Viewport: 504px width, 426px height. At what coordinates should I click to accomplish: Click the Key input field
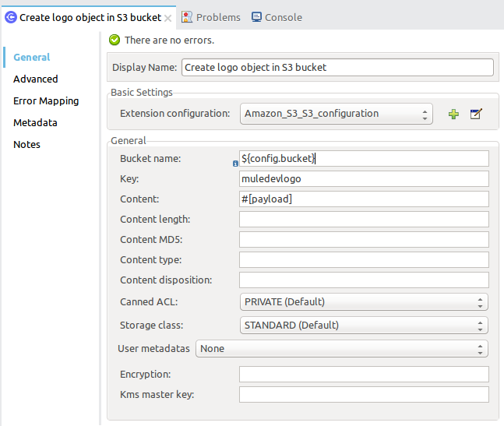point(364,179)
